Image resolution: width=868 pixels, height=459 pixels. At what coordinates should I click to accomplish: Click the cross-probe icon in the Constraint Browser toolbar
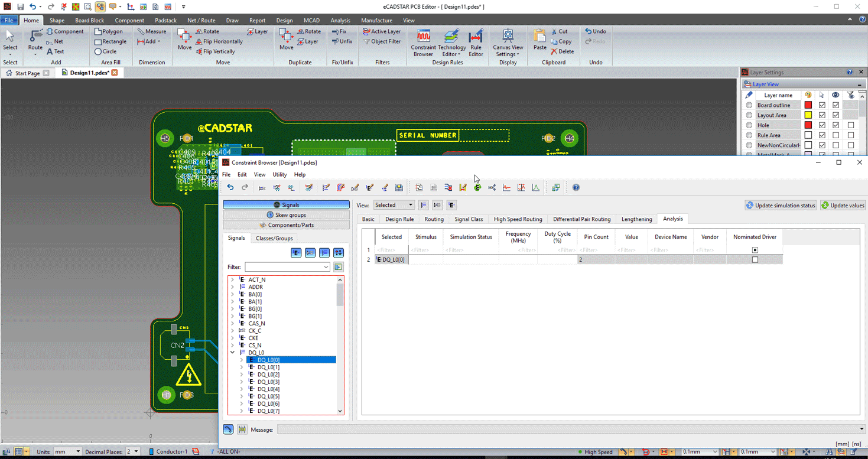coord(556,188)
